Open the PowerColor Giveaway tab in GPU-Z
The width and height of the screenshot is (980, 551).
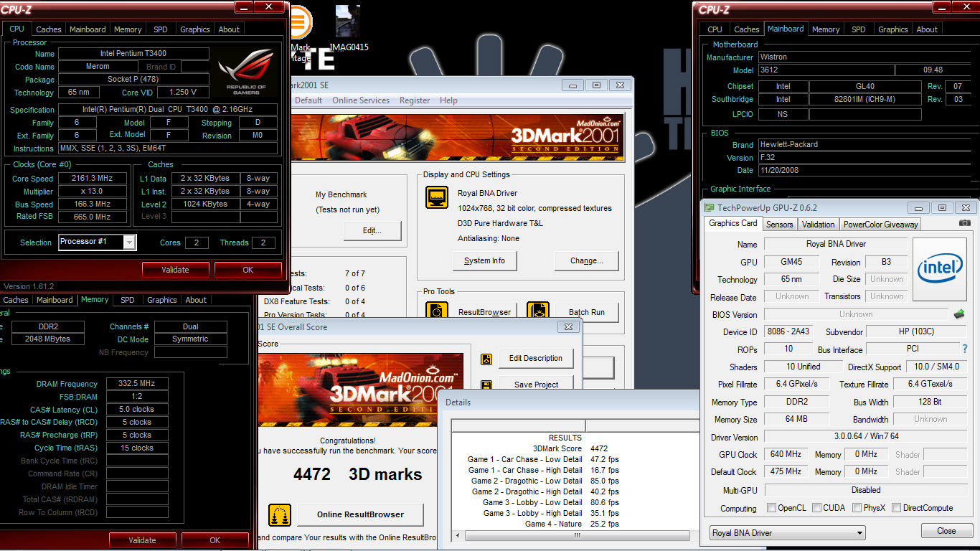881,224
